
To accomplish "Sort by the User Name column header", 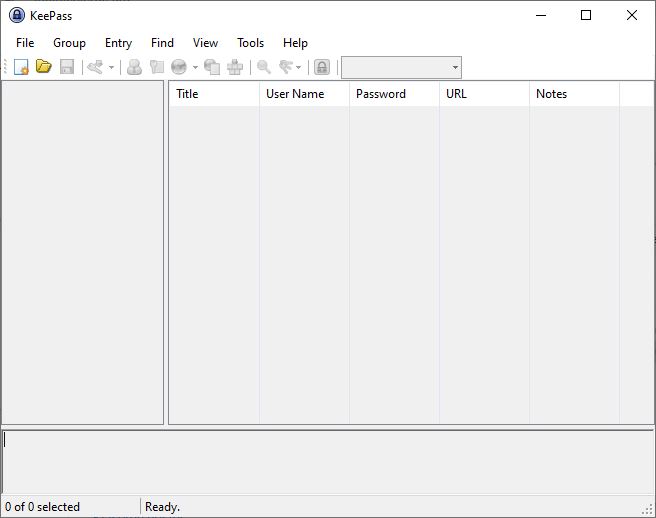I will pos(304,94).
